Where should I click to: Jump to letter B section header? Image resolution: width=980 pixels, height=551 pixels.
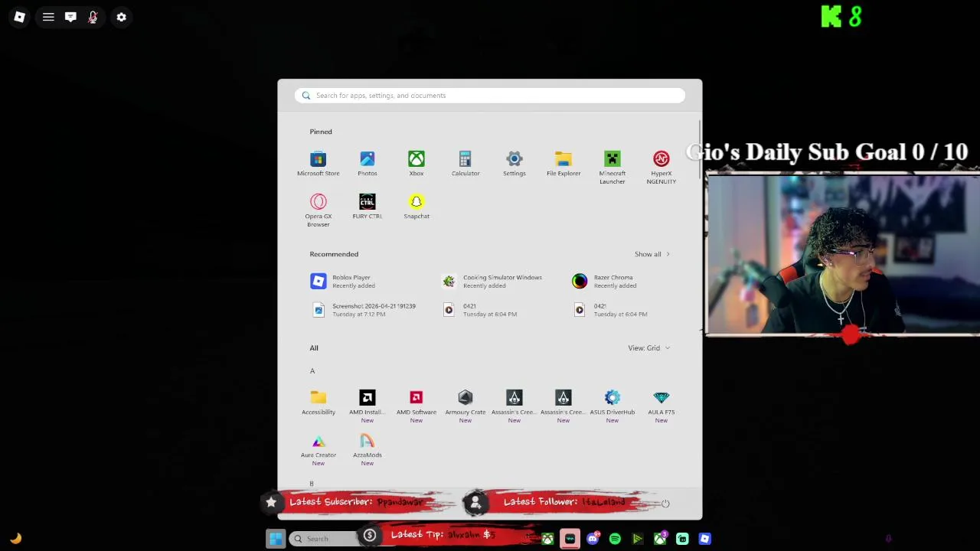tap(312, 484)
